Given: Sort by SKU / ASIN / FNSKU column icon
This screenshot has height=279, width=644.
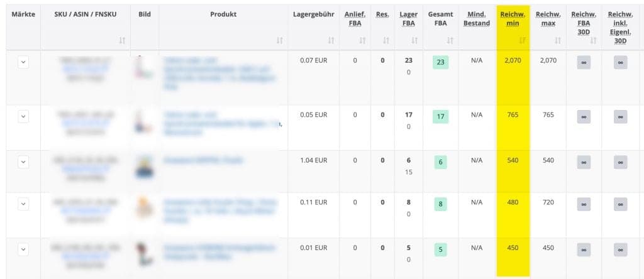Looking at the screenshot, I should (x=122, y=40).
